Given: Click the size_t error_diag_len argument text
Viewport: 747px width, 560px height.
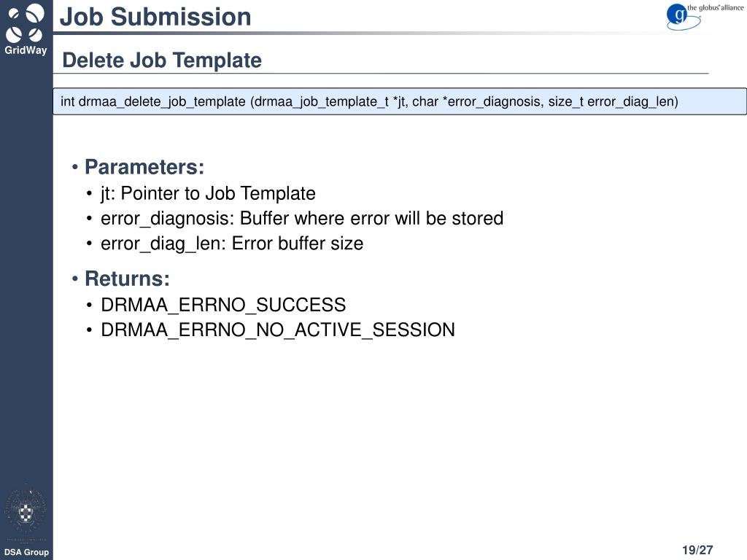Looking at the screenshot, I should 613,101.
